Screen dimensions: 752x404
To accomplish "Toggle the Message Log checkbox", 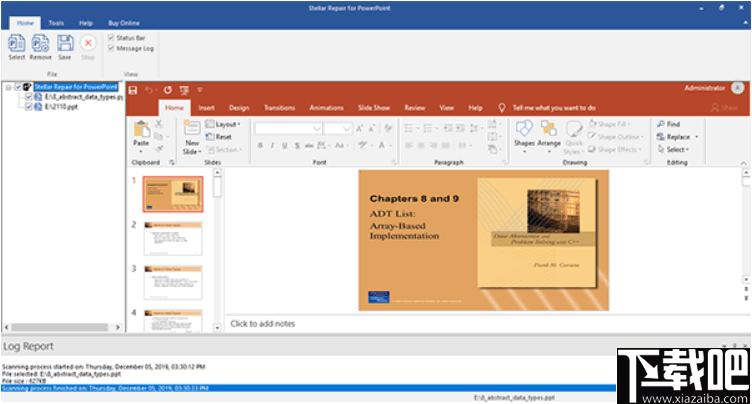I will (111, 48).
